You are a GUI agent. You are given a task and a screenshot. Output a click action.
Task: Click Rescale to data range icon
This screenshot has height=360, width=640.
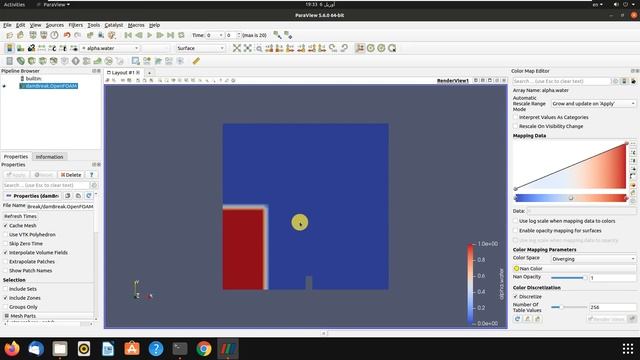(x=42, y=48)
